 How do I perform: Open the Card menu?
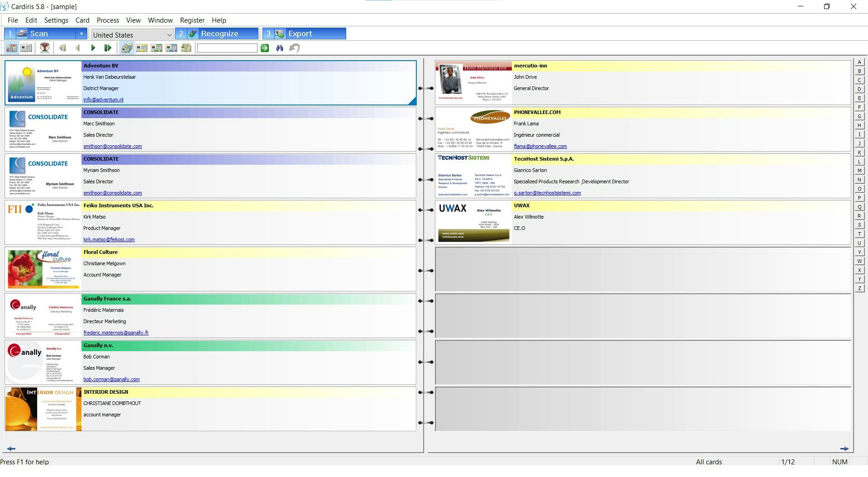click(82, 20)
